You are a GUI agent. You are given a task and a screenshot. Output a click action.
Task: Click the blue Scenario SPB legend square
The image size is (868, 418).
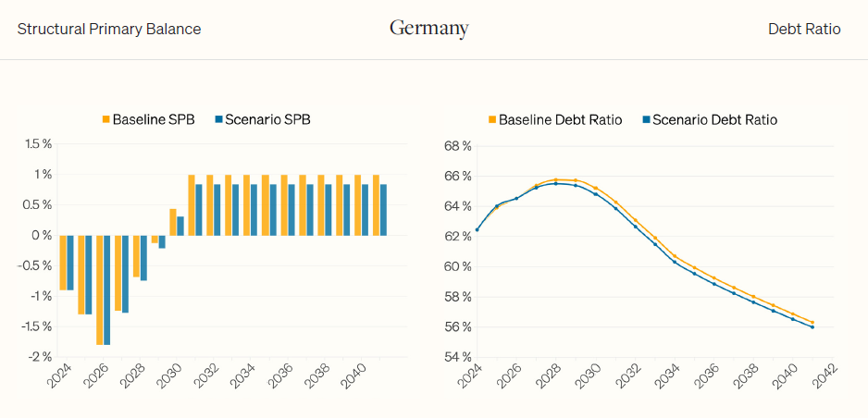point(218,119)
